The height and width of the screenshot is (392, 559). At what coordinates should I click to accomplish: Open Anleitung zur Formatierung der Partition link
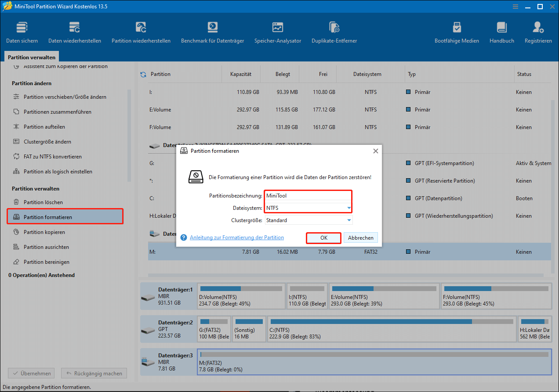[237, 237]
